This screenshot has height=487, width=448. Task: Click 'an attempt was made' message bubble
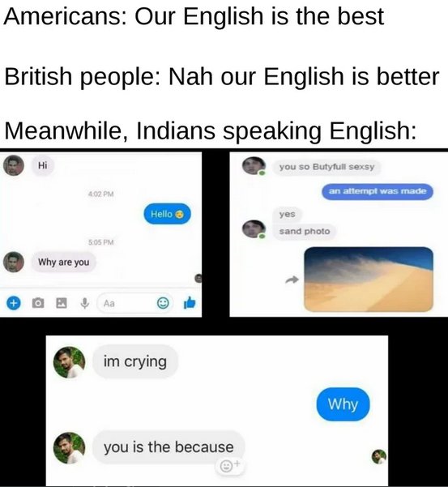378,191
